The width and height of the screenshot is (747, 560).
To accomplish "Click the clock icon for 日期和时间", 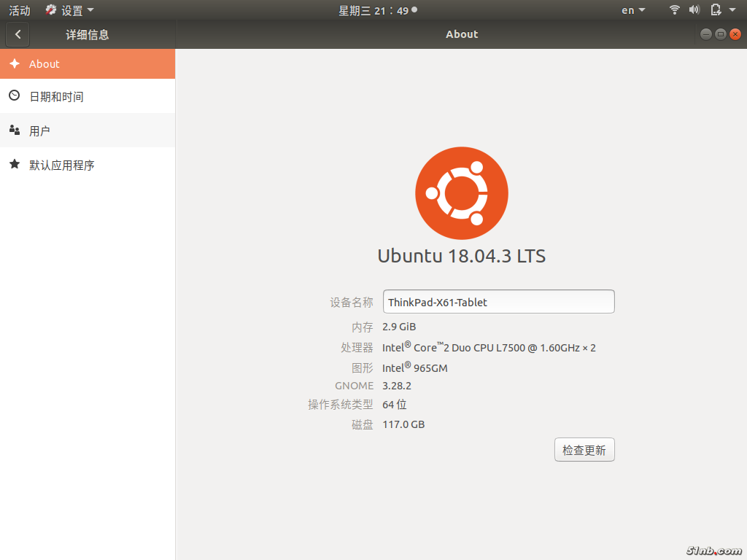I will click(14, 96).
